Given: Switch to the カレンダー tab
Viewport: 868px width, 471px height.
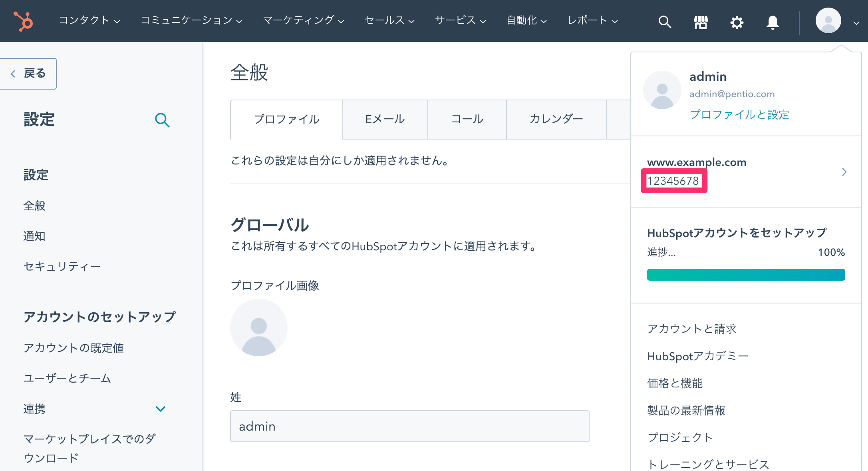Looking at the screenshot, I should (556, 119).
